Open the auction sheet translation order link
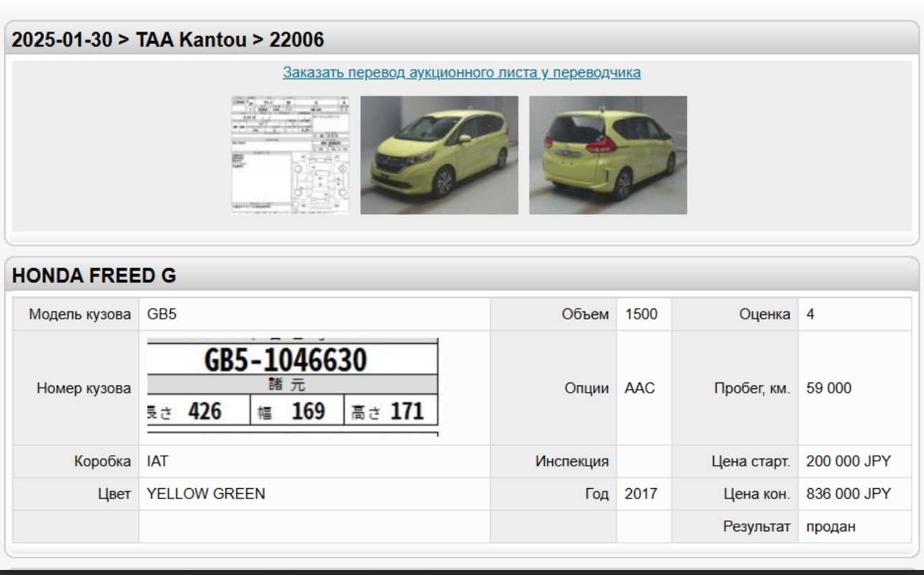The height and width of the screenshot is (575, 924). 462,73
